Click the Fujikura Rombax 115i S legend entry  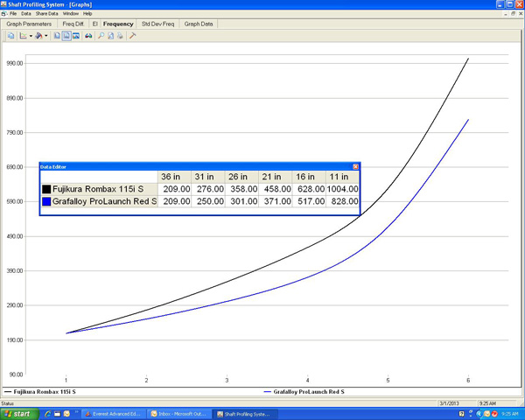click(40, 391)
